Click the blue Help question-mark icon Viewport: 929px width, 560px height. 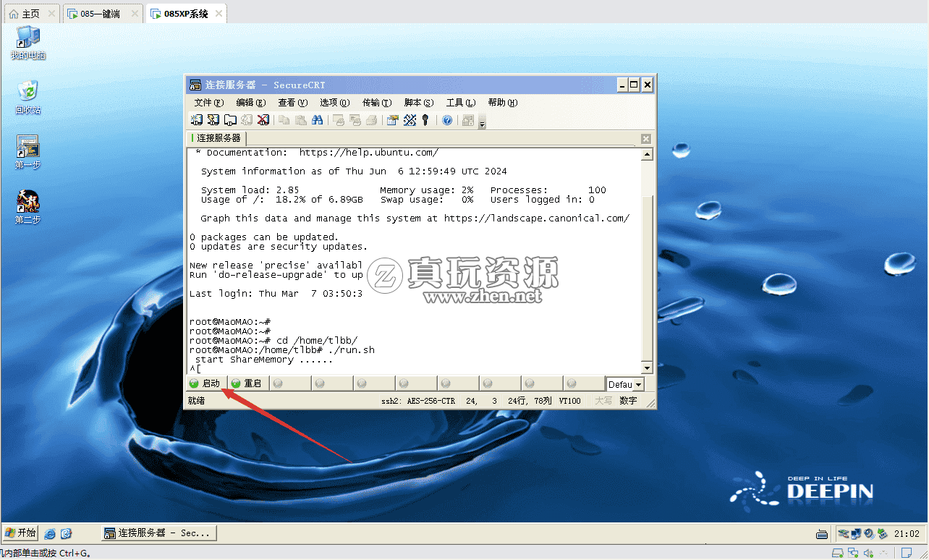pos(447,120)
